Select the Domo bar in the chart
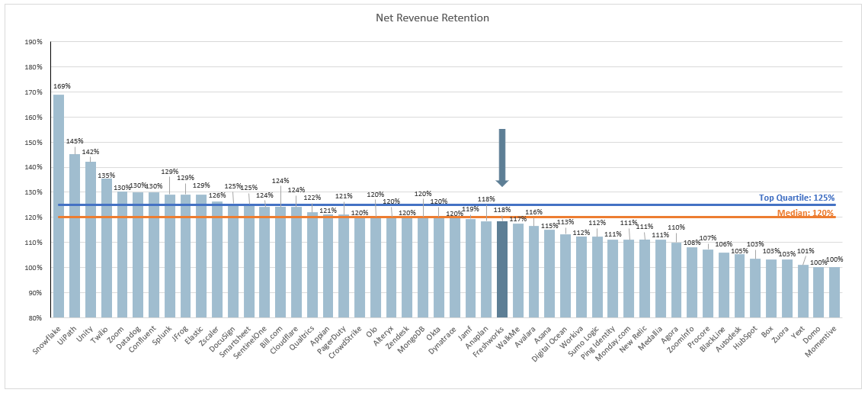The width and height of the screenshot is (868, 396). 818,292
